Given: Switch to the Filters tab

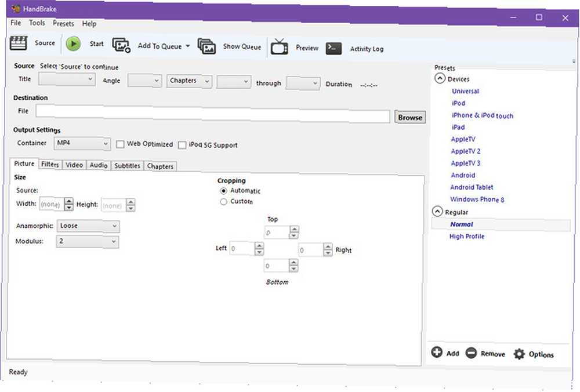Looking at the screenshot, I should [50, 165].
